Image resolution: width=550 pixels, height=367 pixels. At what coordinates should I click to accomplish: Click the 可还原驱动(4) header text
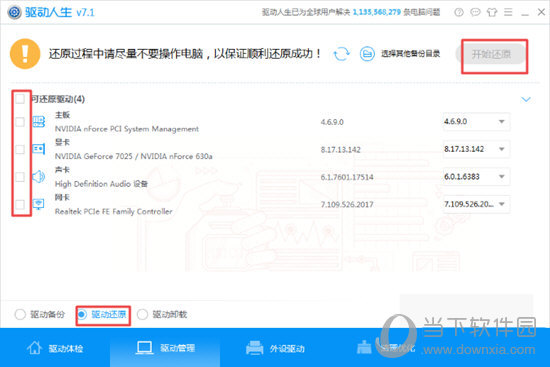coord(58,99)
